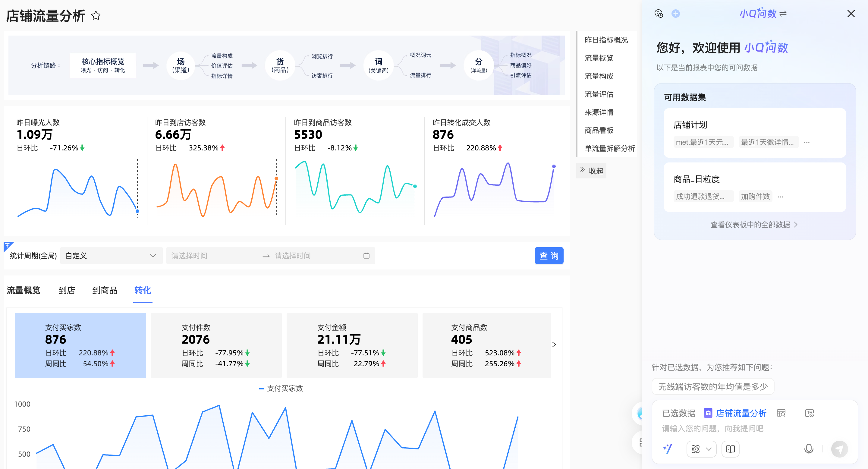Click the switch arrows next to 小Q问数 title
This screenshot has height=469, width=868.
click(x=783, y=14)
